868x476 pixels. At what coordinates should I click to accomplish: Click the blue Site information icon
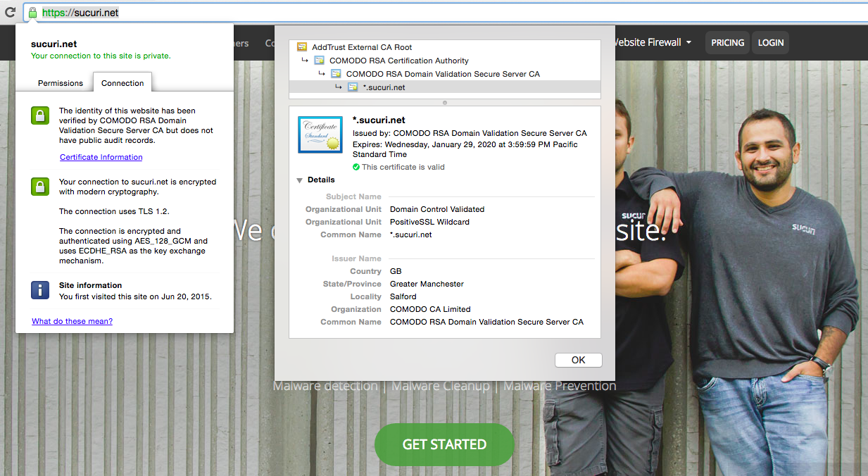pyautogui.click(x=39, y=288)
